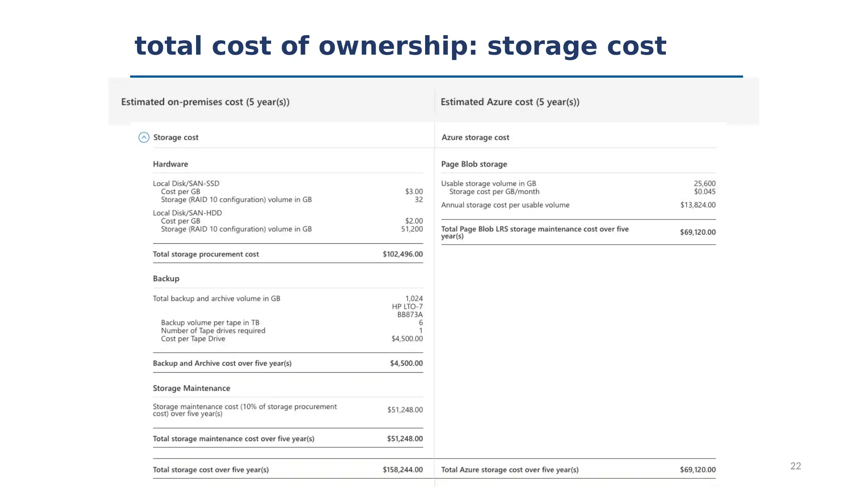Click 'Total backup and archive volume in GB'
The height and width of the screenshot is (488, 868).
click(x=216, y=298)
